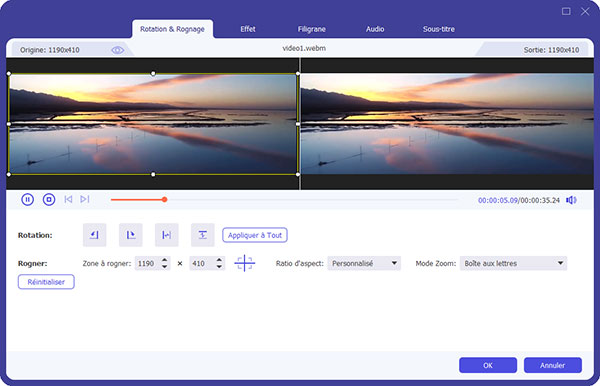
Task: Open the Mode Zoom dropdown
Action: point(513,263)
